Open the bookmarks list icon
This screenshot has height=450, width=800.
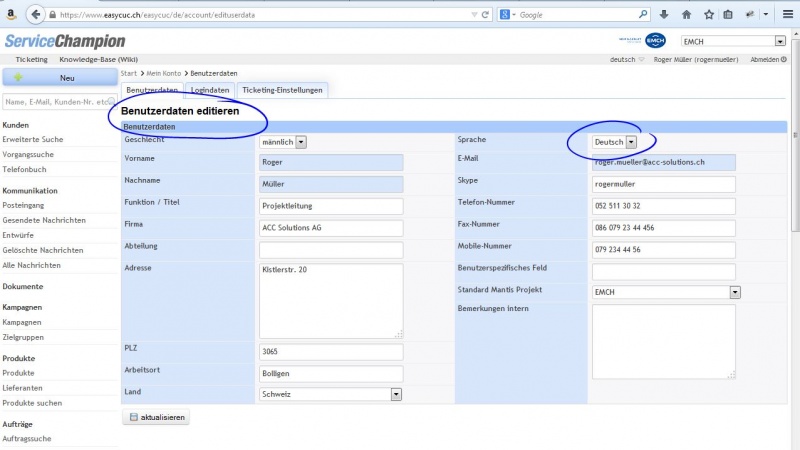(728, 15)
